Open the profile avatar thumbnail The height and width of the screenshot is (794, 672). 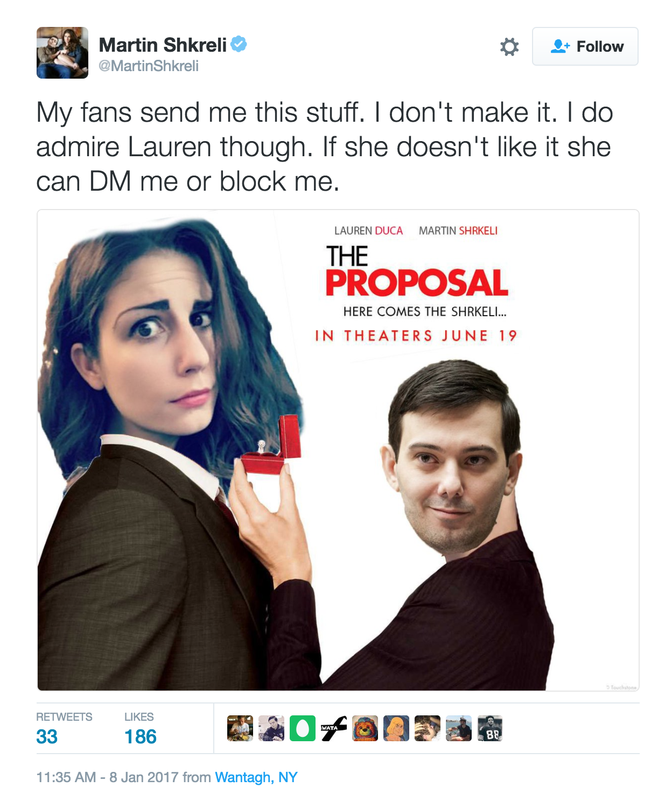(x=62, y=53)
